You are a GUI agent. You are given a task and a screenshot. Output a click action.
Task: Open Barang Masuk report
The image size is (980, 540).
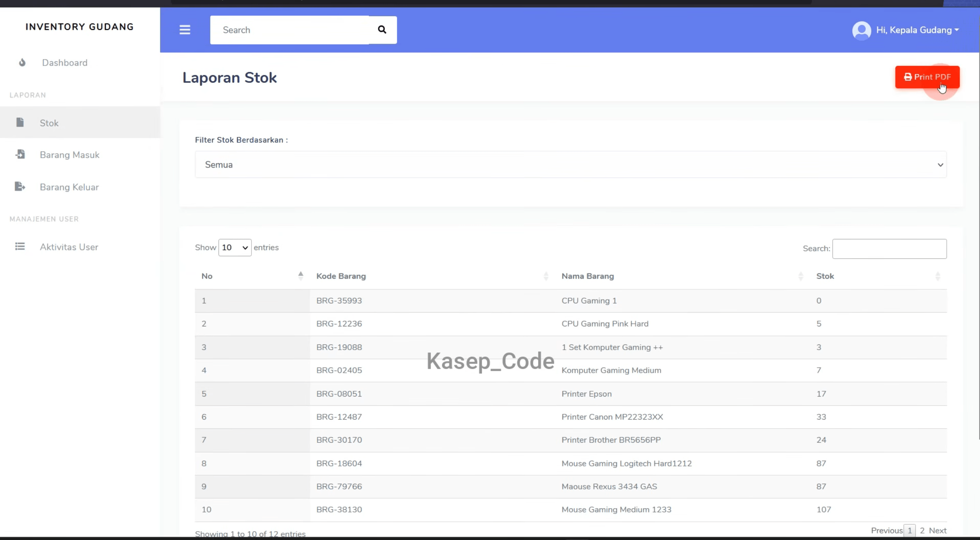click(x=80, y=155)
